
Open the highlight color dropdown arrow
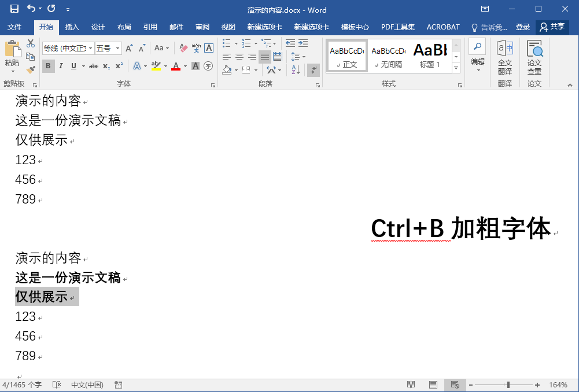[x=165, y=66]
